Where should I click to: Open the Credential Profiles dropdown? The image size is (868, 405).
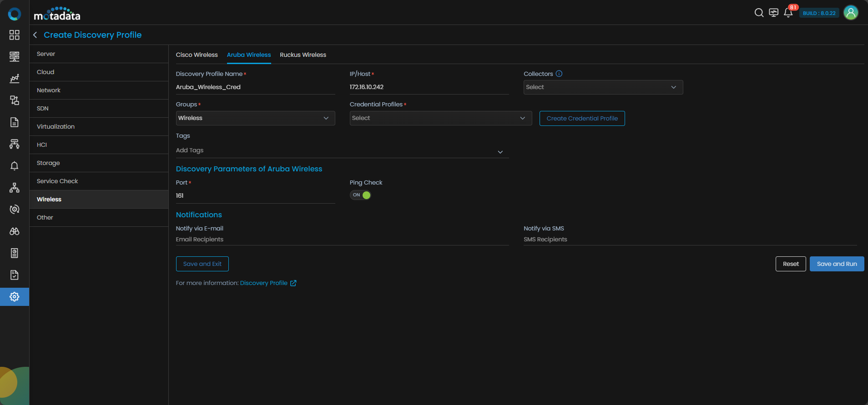tap(440, 118)
